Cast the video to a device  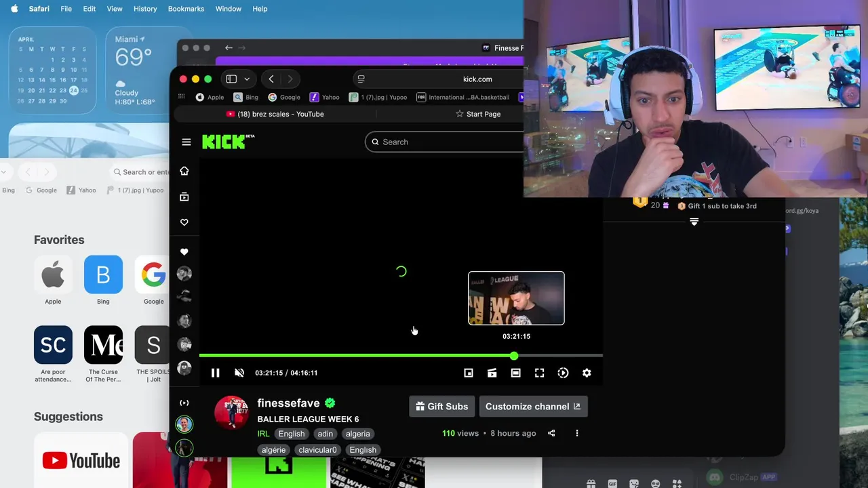click(x=492, y=373)
